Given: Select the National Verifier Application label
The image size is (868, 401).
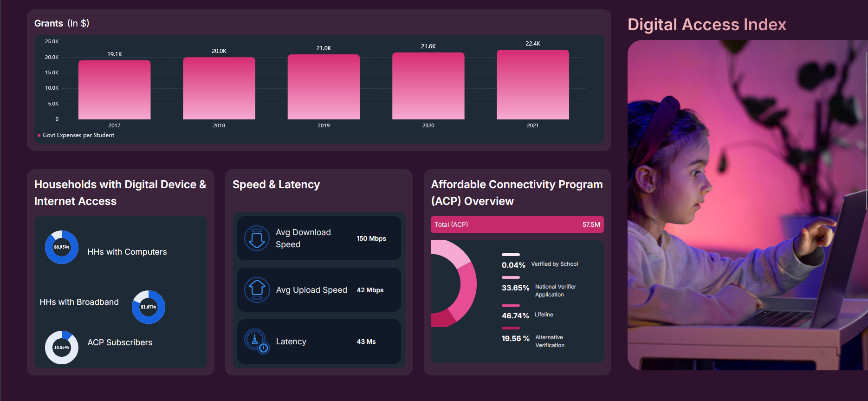Looking at the screenshot, I should click(555, 290).
